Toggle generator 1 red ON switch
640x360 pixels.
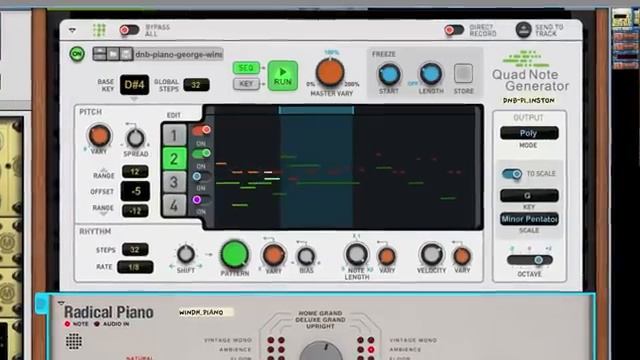coord(201,130)
